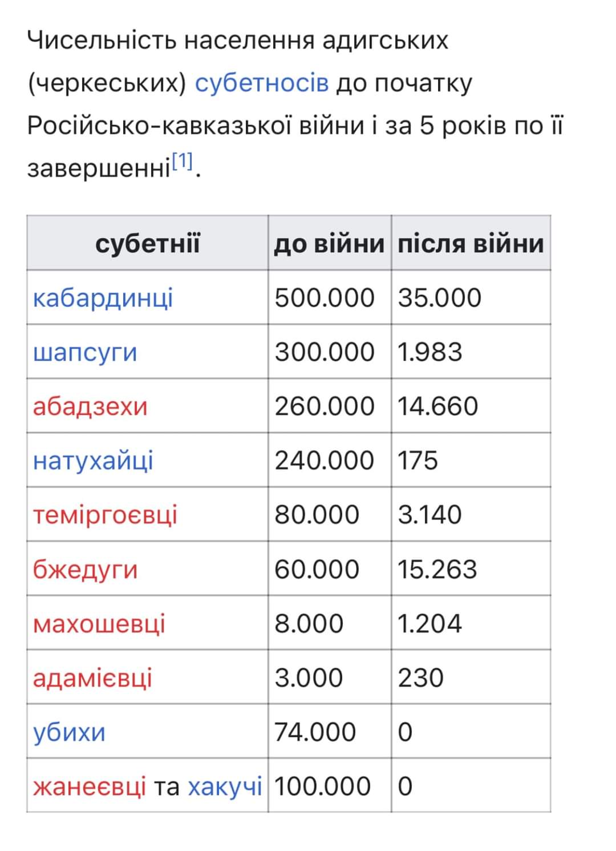The width and height of the screenshot is (616, 851).
Task: Click the red абадзехи link
Action: (90, 406)
